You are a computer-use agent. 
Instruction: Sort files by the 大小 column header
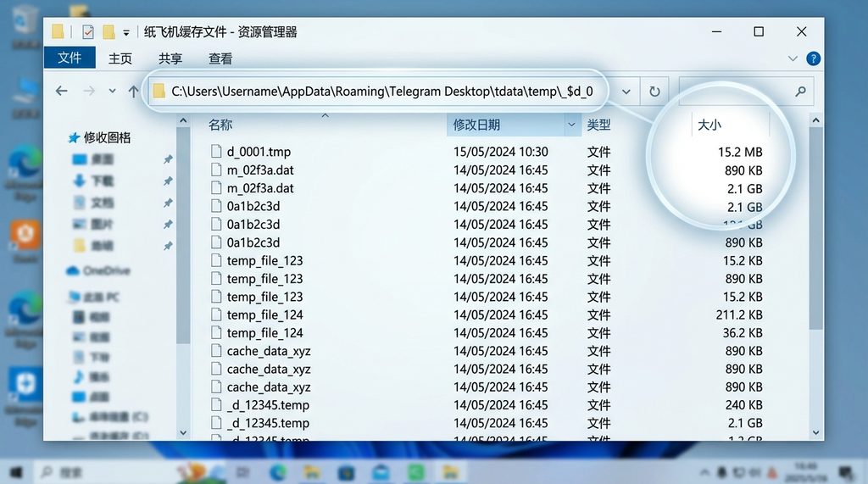[709, 125]
